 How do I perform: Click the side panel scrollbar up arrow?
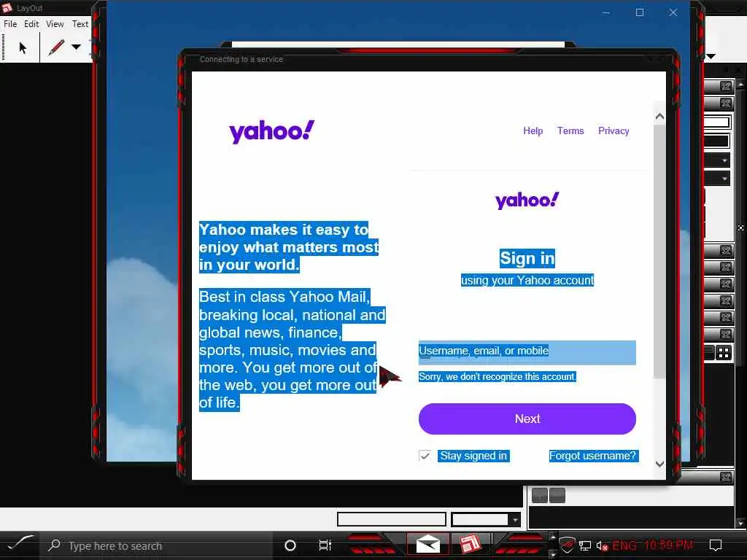coord(741,85)
